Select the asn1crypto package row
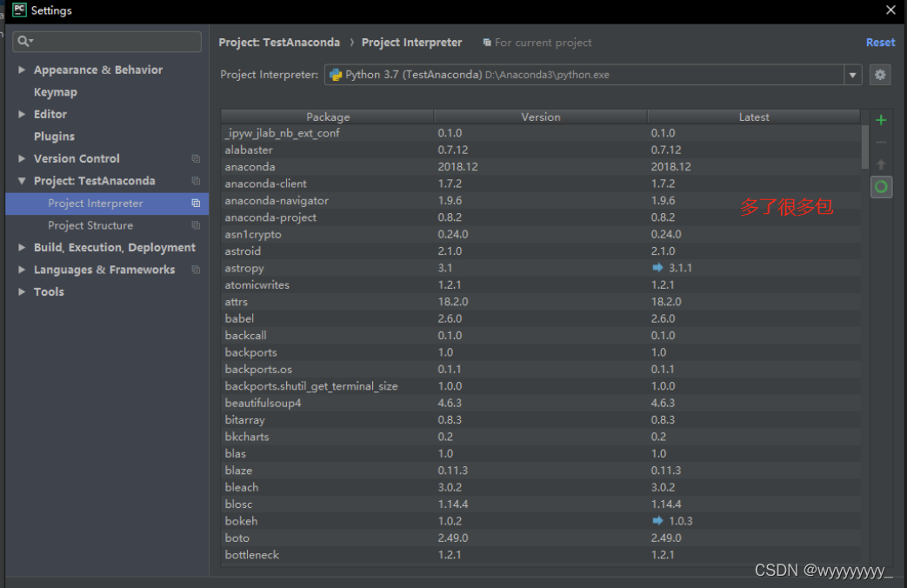The height and width of the screenshot is (588, 907). 541,234
